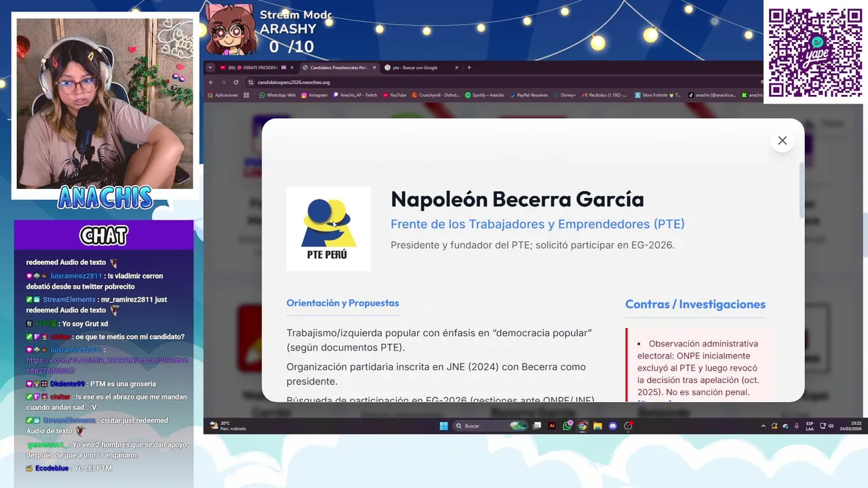Close the DEBATE PRESIDENCIAL tab
Screen dimensions: 868x488
(292, 68)
